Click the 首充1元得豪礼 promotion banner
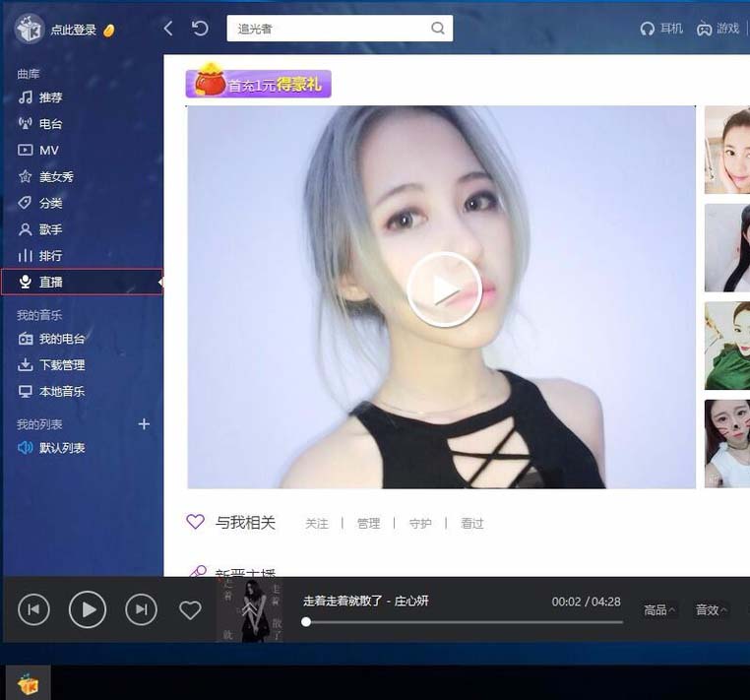Viewport: 750px width, 700px height. [x=258, y=82]
